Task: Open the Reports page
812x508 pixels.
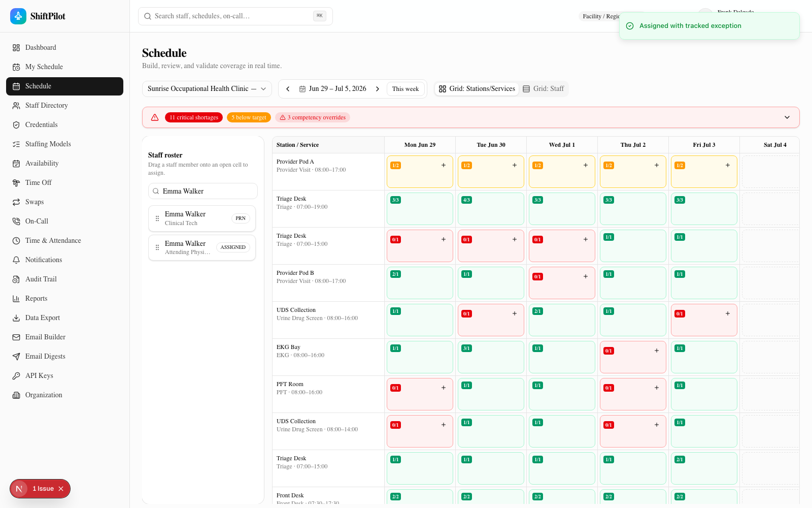Action: click(x=64, y=299)
